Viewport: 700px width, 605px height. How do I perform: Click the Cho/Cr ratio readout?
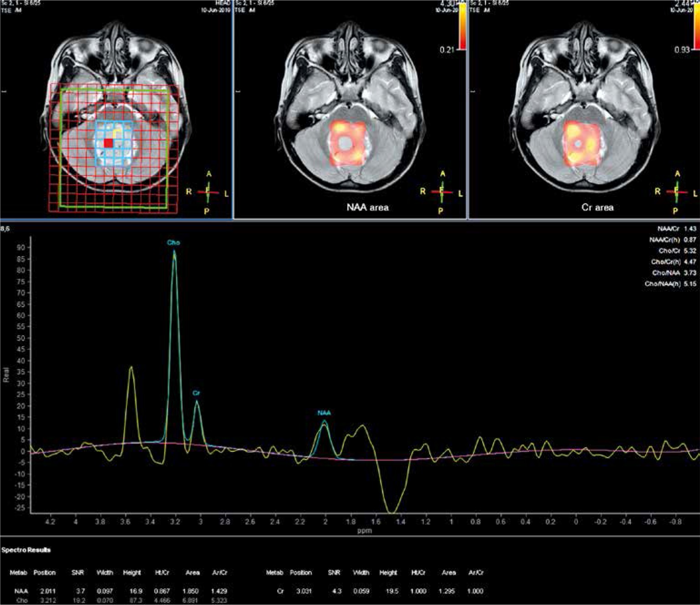point(677,251)
